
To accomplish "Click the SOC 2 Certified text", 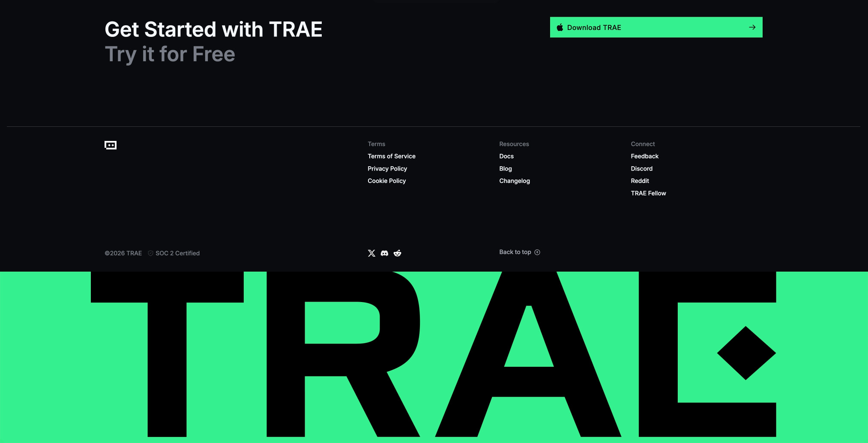I will click(177, 253).
